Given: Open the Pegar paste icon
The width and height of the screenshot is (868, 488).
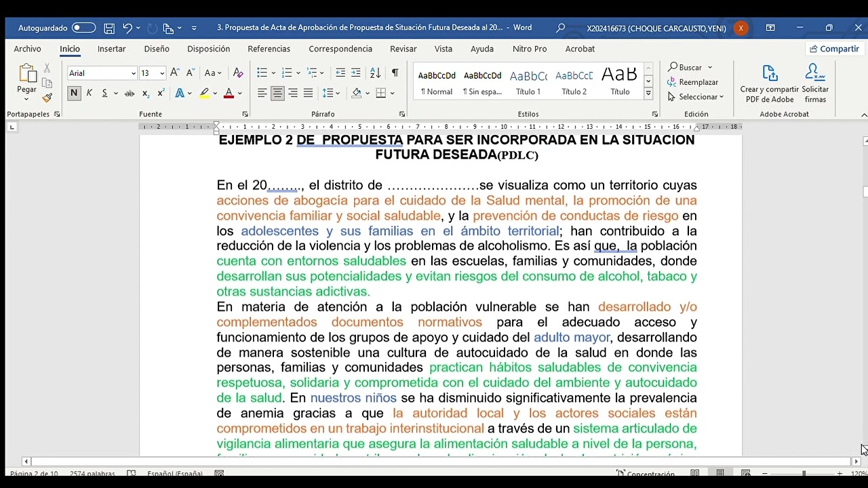Looking at the screenshot, I should pyautogui.click(x=27, y=73).
